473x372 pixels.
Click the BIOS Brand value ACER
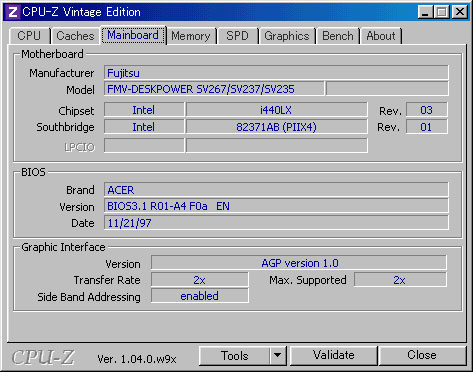coord(276,190)
